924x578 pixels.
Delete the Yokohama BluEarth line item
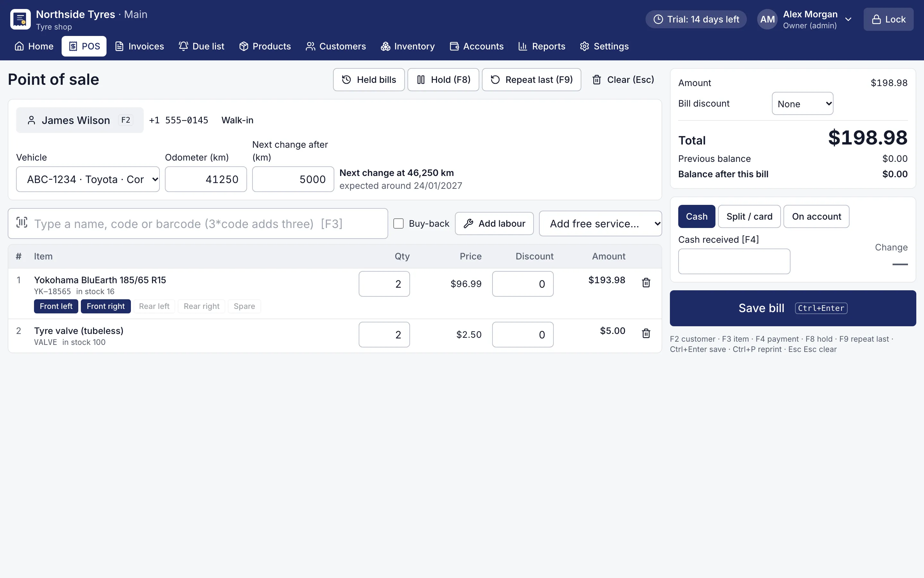(x=646, y=283)
